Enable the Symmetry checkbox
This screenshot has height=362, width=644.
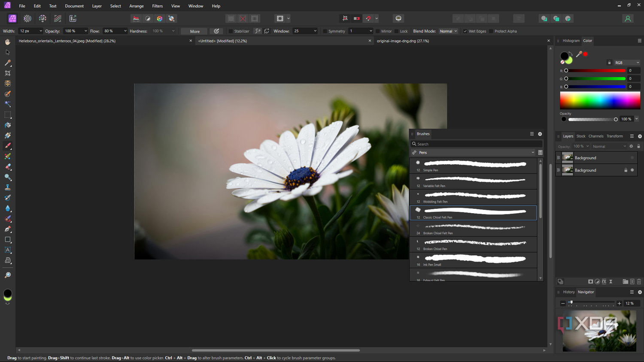coord(325,31)
